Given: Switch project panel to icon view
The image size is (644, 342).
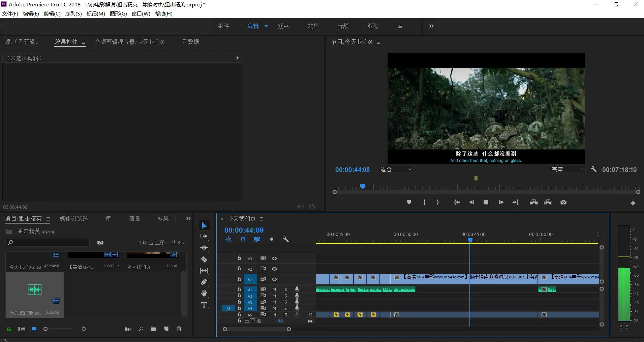Looking at the screenshot, I should point(34,329).
